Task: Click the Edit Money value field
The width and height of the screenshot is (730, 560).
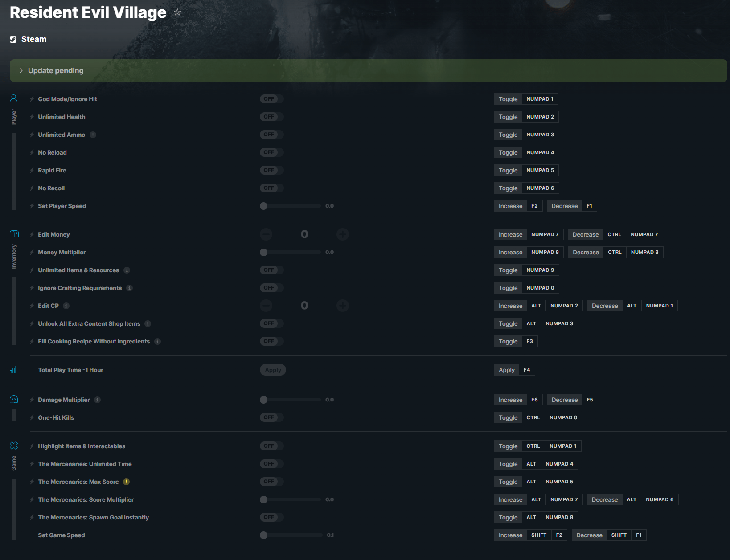Action: tap(304, 234)
